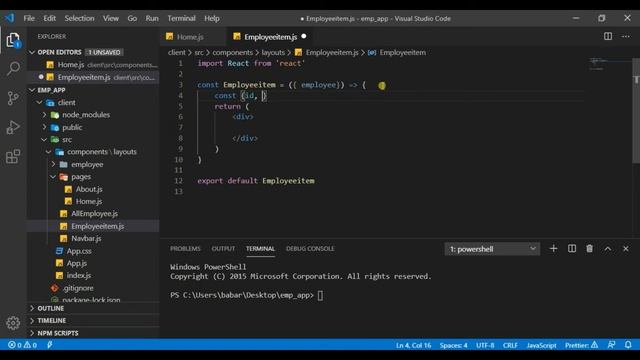
Task: Click the lightning icon in status bar
Action: click(49, 345)
